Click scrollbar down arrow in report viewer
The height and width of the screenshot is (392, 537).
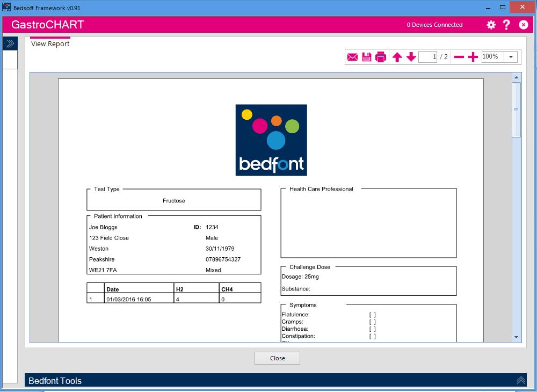tap(516, 337)
